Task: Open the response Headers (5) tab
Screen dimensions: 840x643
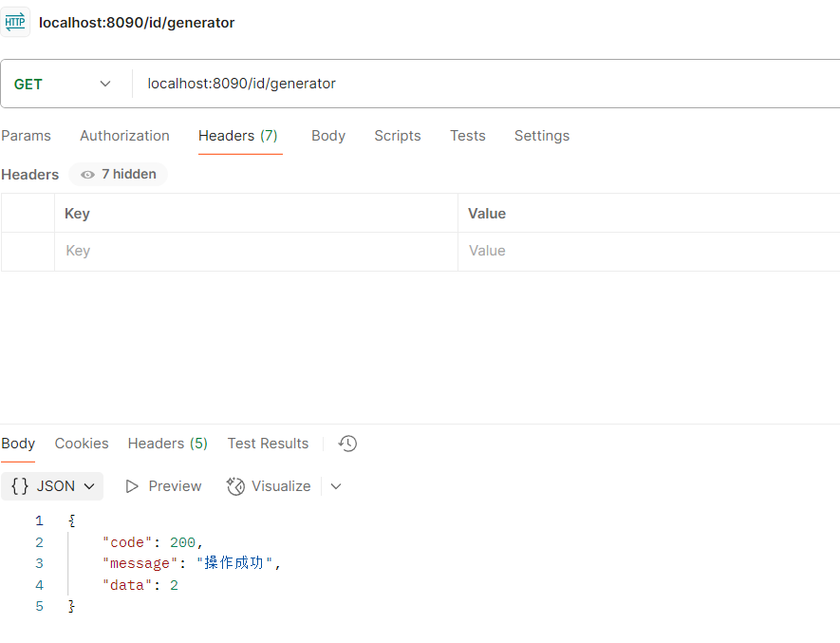Action: coord(167,443)
